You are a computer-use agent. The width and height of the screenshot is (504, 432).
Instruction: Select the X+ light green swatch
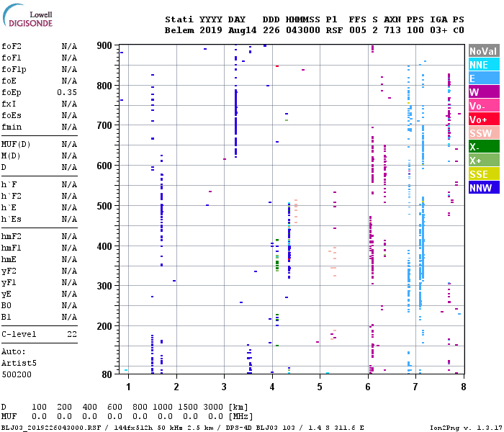(x=484, y=160)
